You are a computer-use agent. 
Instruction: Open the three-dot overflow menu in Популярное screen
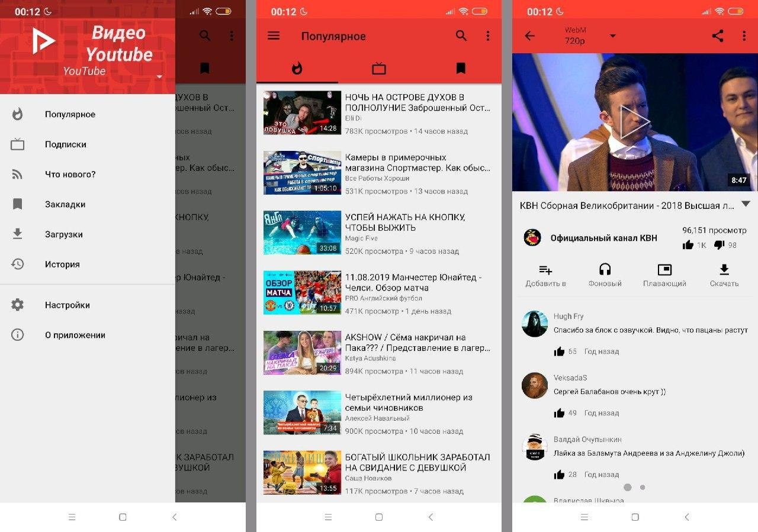pos(488,36)
